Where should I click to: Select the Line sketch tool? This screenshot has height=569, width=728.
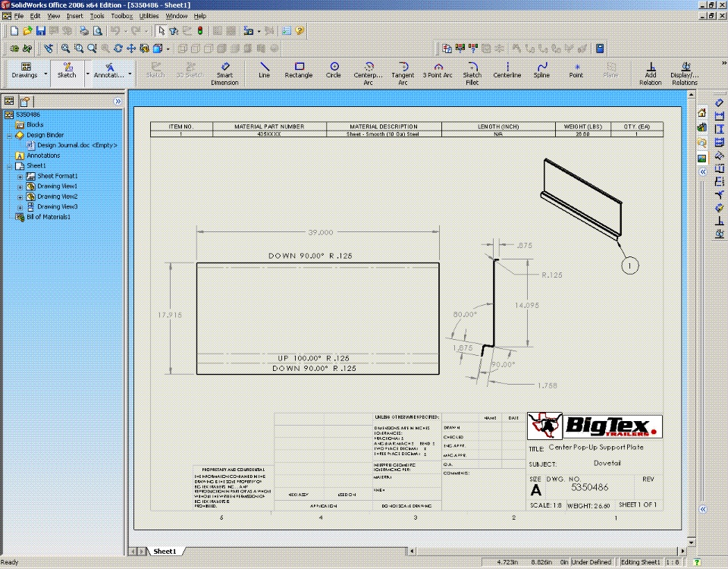264,70
